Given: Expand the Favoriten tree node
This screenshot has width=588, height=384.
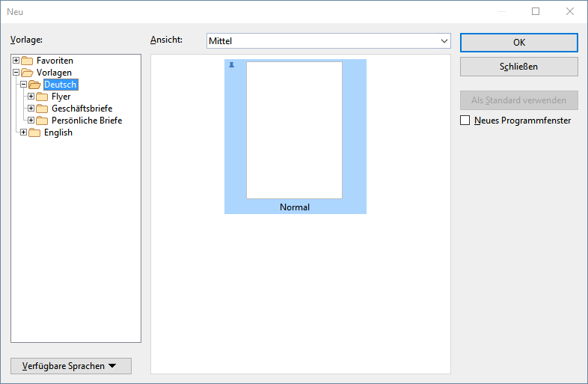Looking at the screenshot, I should 16,60.
